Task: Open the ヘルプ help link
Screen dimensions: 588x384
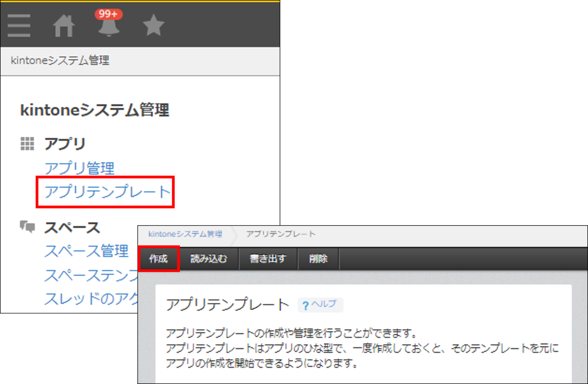Action: point(320,305)
